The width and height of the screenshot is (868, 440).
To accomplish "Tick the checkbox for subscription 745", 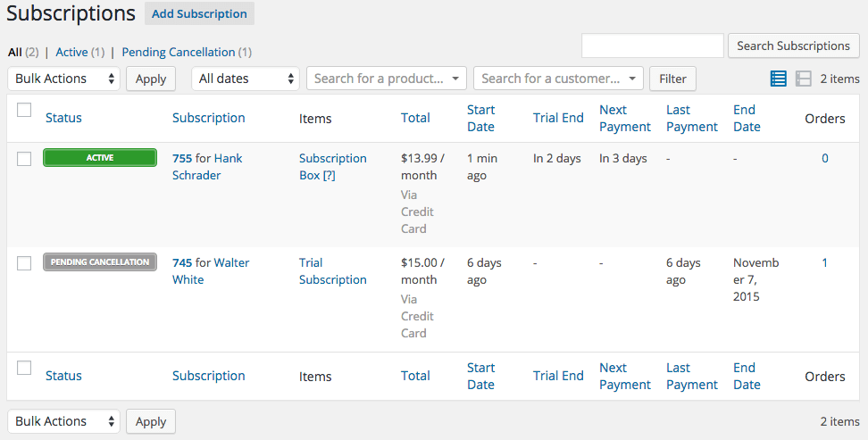I will [x=24, y=263].
